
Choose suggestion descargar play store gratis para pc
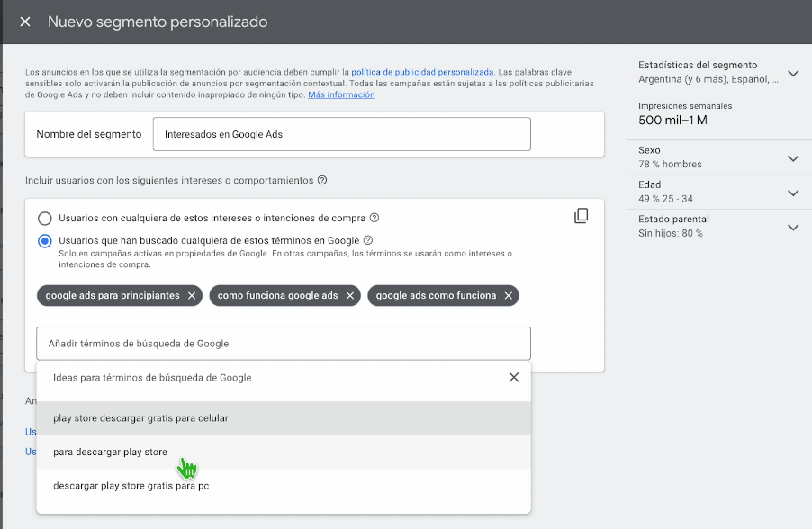(284, 486)
